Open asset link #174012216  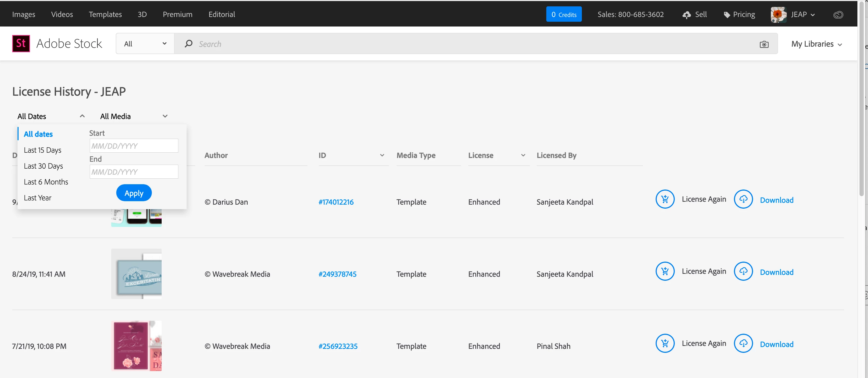click(336, 202)
